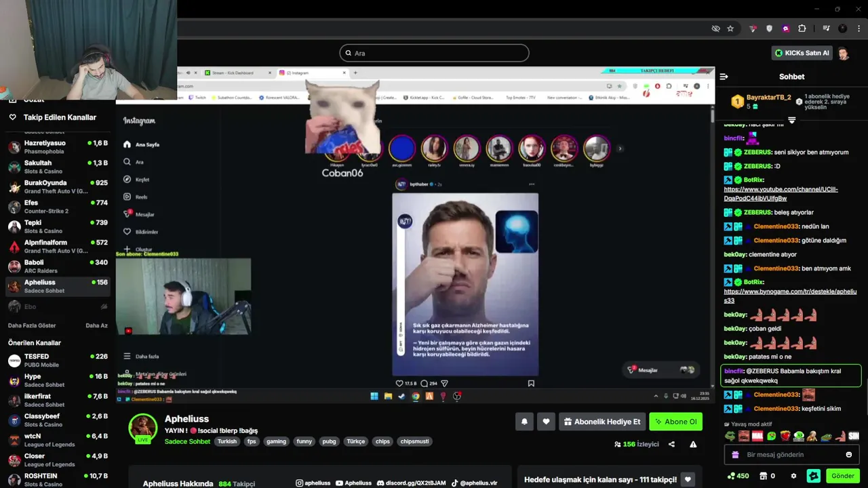Screen dimensions: 868x488
Task: Click Daha Fazla Göster in sidebar
Action: [32, 325]
